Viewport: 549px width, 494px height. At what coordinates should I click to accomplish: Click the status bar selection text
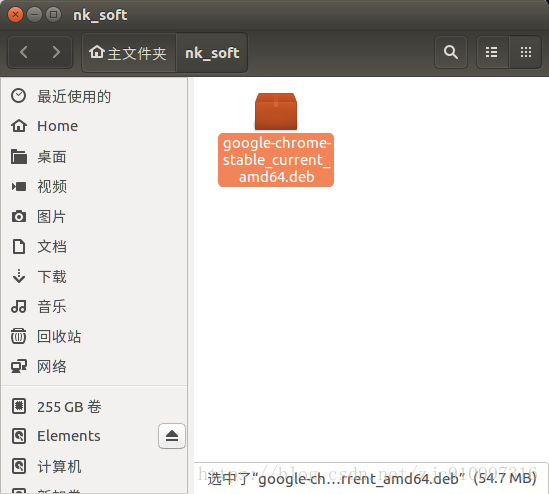tap(371, 478)
